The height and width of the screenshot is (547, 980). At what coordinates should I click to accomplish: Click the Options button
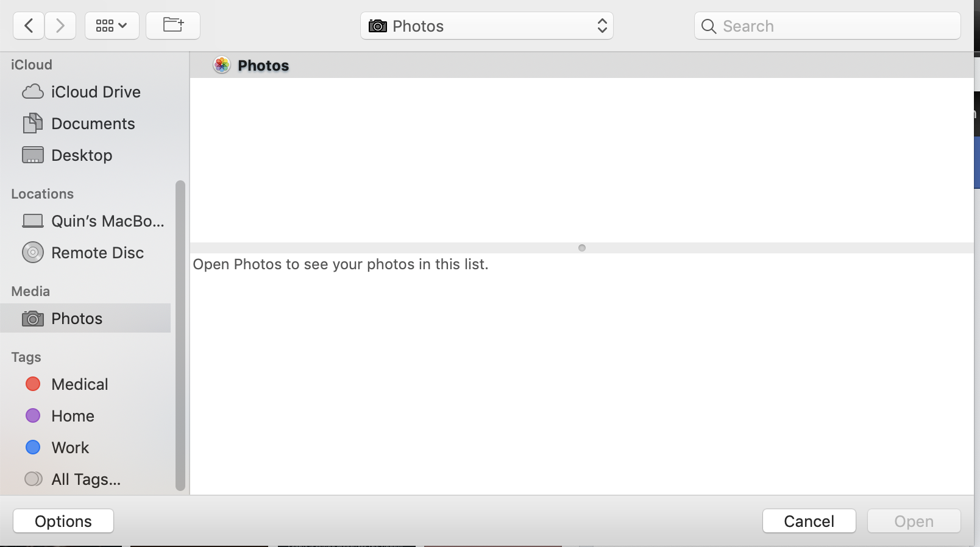click(63, 521)
